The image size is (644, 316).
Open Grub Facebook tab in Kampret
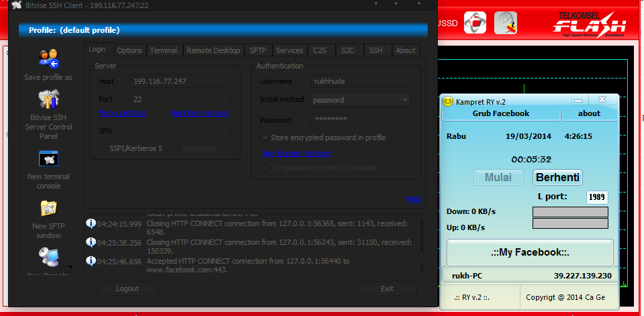501,113
